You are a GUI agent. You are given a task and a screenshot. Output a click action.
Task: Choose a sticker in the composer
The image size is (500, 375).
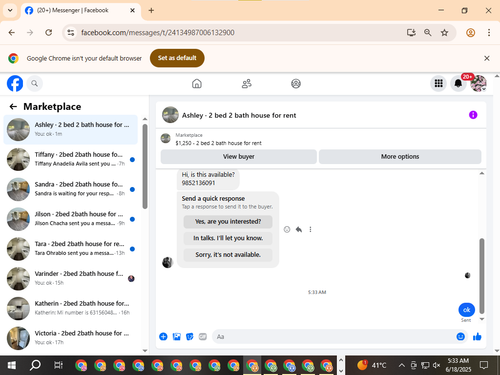click(189, 337)
